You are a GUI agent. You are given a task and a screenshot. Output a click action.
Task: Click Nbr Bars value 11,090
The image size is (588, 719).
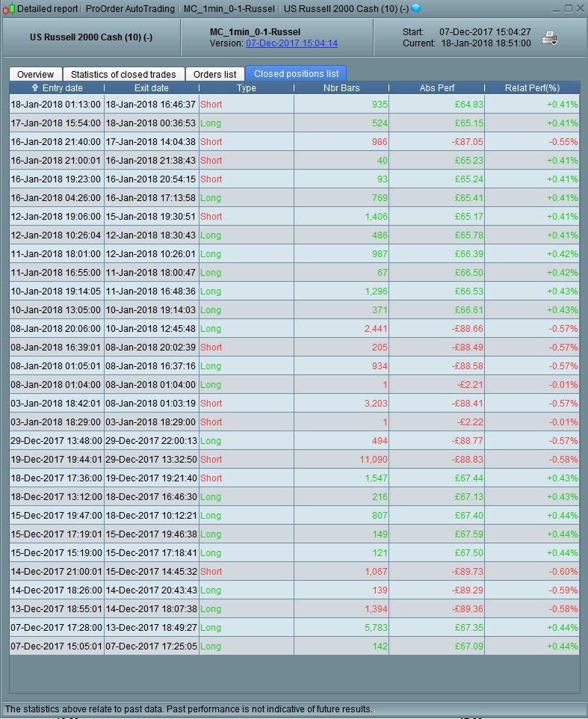(x=374, y=460)
